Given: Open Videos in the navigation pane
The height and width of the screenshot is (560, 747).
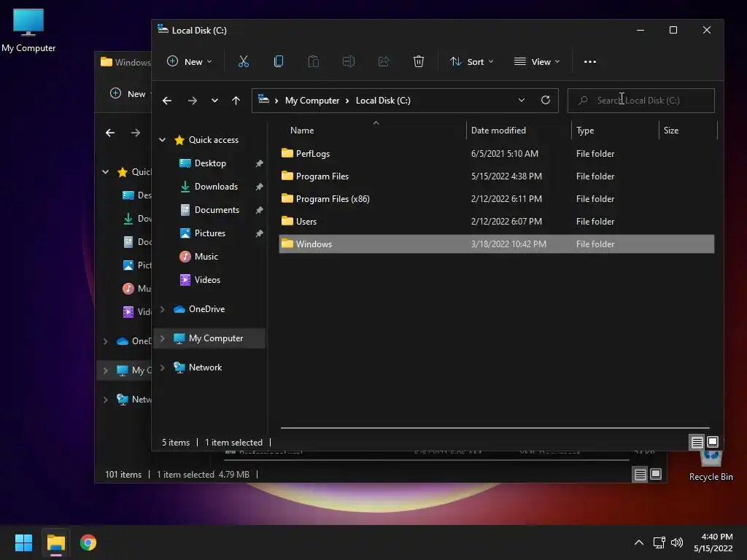Looking at the screenshot, I should [207, 280].
